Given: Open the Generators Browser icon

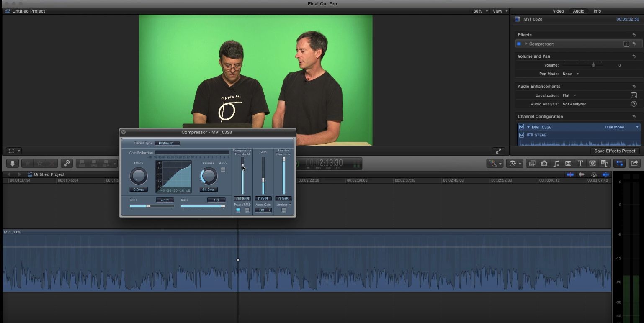Looking at the screenshot, I should coord(592,163).
